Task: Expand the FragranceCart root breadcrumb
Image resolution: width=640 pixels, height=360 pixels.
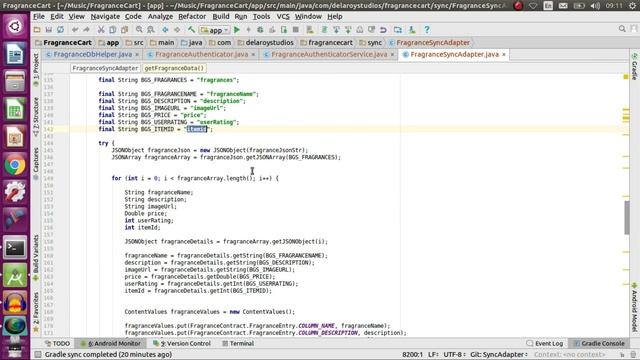Action: tap(63, 42)
